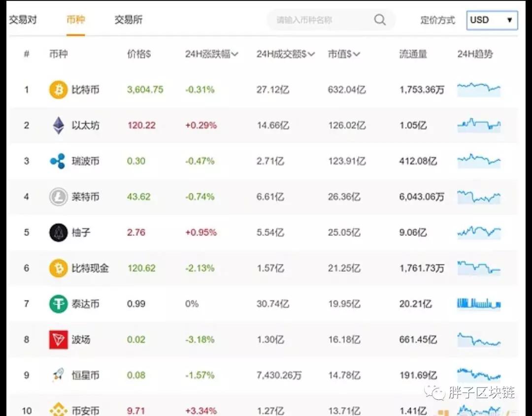This screenshot has width=532, height=416.
Task: Open the 泰达币 24H trend bar chart
Action: (479, 303)
